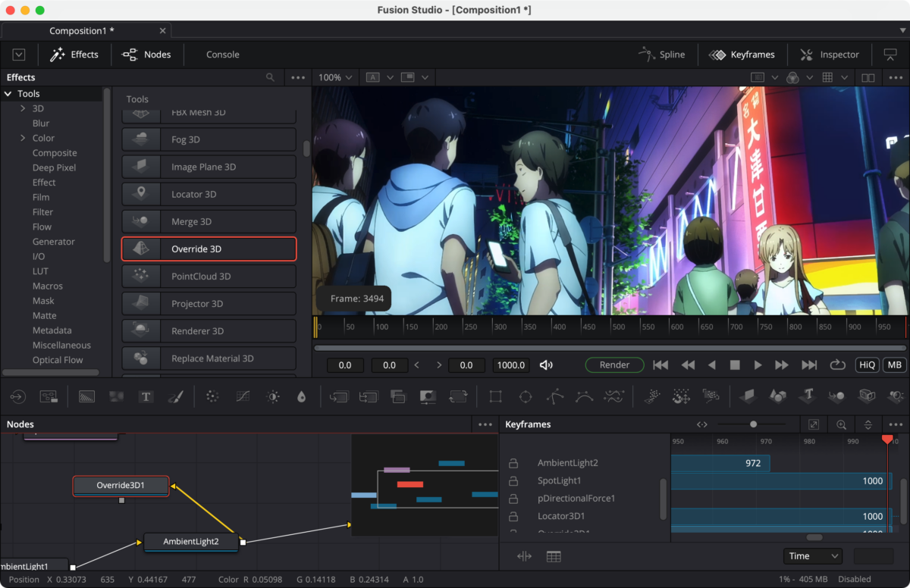Open the viewer grid guides dropdown arrow
This screenshot has height=588, width=910.
tap(844, 77)
